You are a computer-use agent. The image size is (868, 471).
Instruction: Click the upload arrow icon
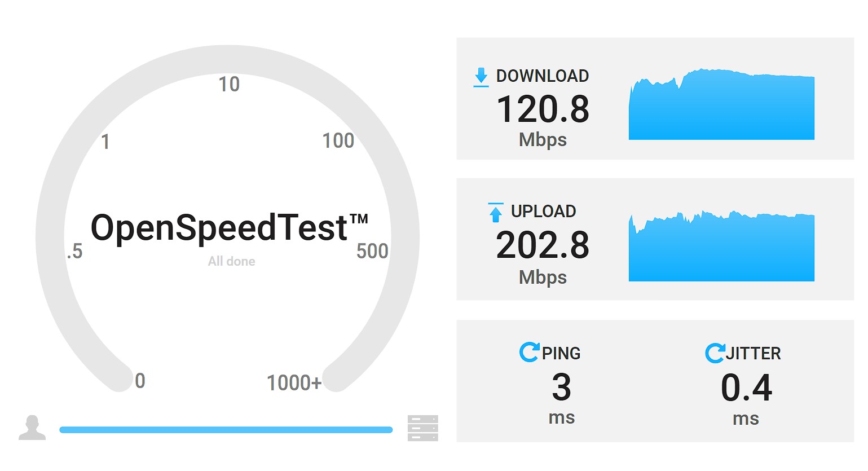(495, 212)
